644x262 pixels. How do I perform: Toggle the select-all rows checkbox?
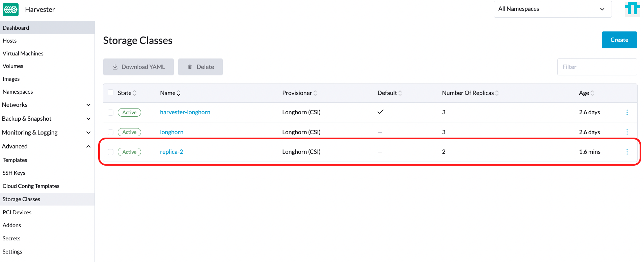(110, 93)
